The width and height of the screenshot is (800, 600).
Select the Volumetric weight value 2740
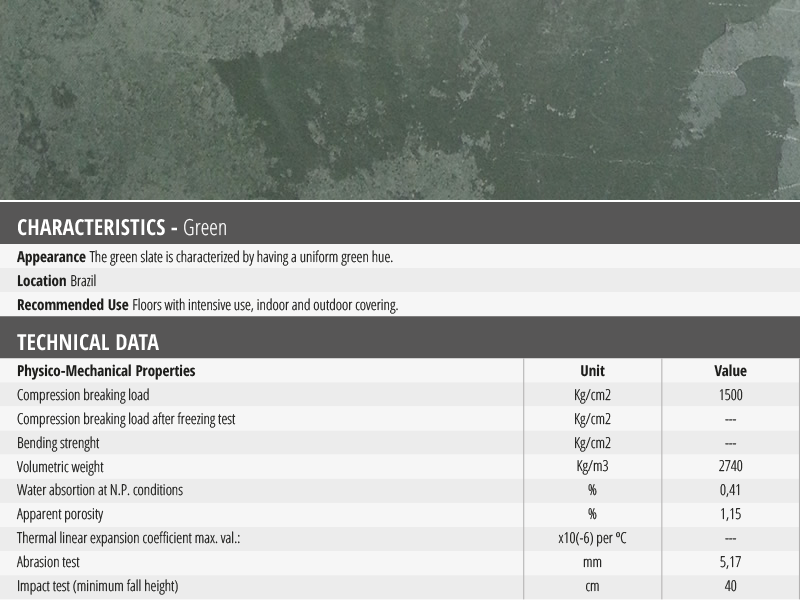[730, 467]
